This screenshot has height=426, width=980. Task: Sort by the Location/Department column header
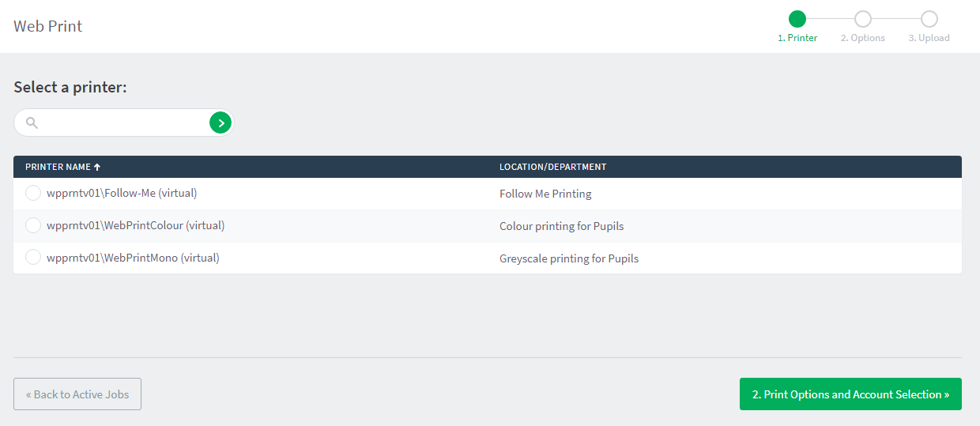coord(552,167)
